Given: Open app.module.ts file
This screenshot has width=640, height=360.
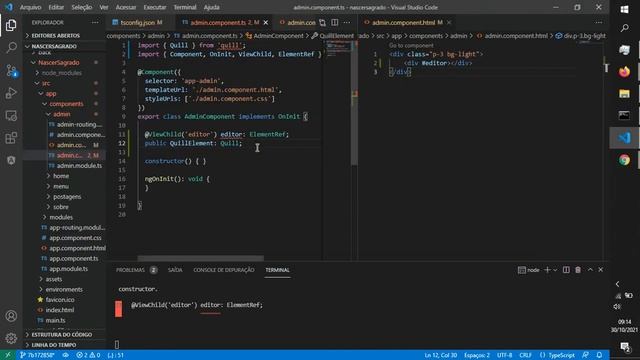Looking at the screenshot, I should (68, 269).
